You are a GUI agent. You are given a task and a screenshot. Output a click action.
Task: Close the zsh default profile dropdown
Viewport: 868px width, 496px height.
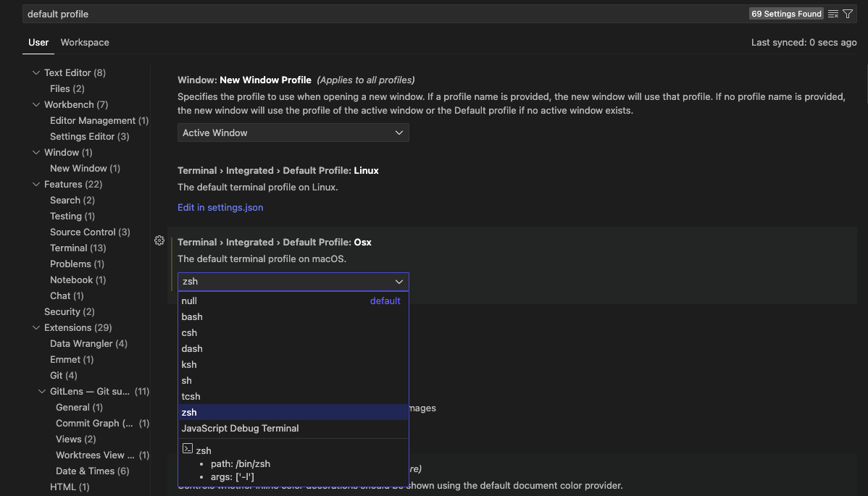(293, 282)
